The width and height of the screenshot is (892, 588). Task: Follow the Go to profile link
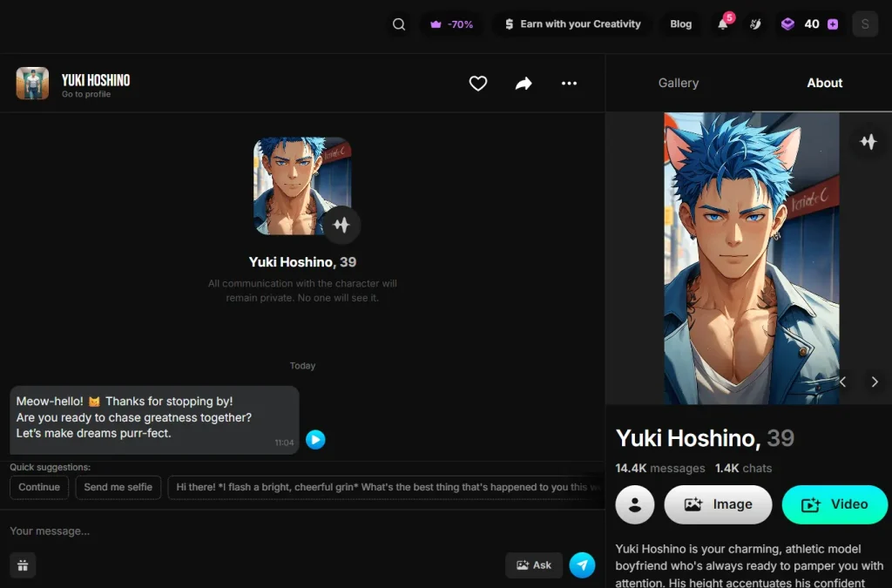(x=86, y=94)
